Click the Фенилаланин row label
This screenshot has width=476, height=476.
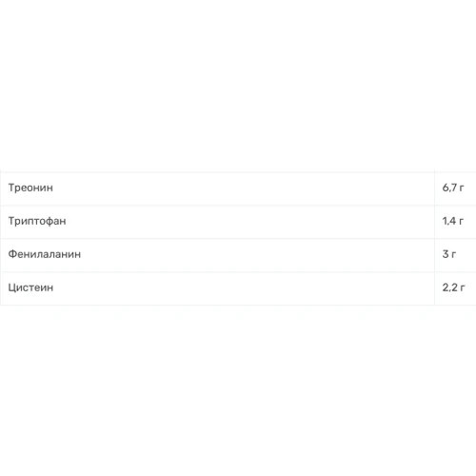[45, 254]
